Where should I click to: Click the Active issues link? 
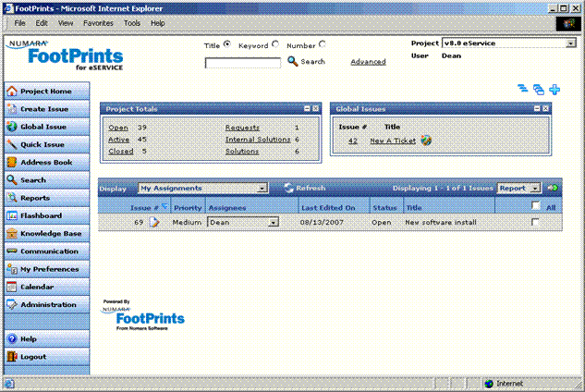118,140
